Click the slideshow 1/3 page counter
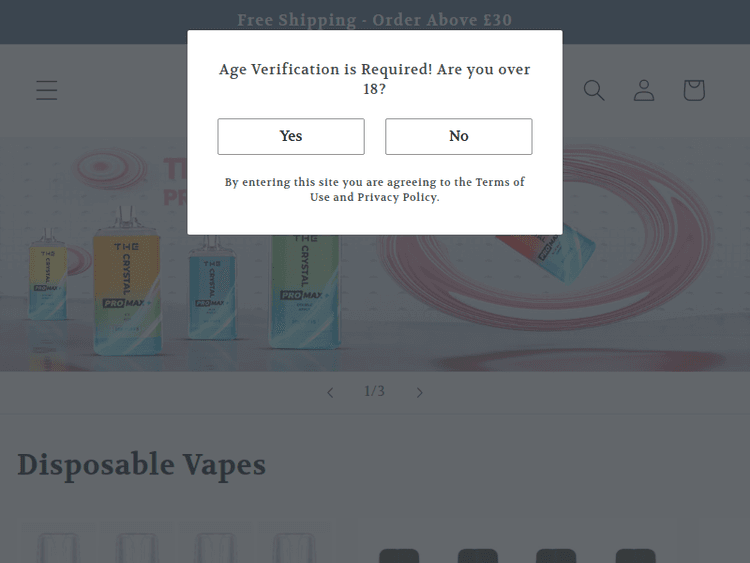 [374, 391]
